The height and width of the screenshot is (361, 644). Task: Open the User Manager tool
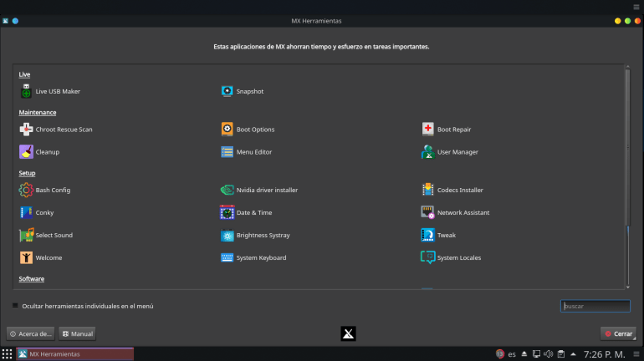pos(457,152)
